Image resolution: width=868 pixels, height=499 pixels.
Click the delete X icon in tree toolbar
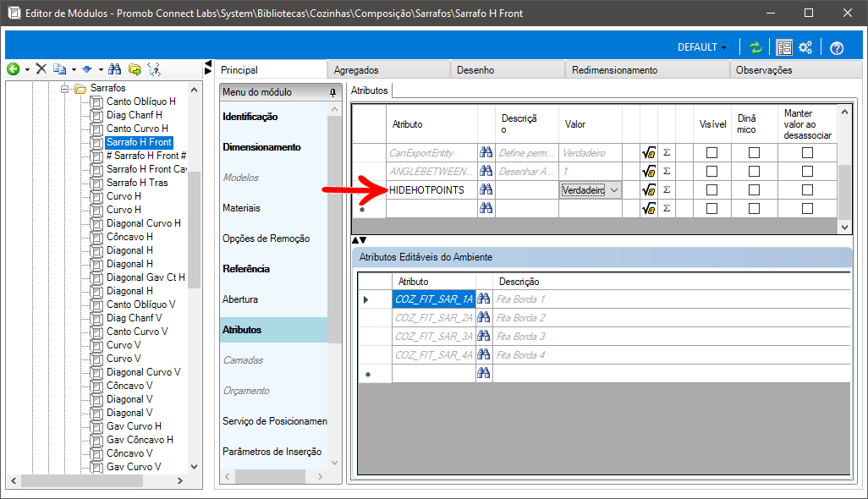[x=41, y=69]
